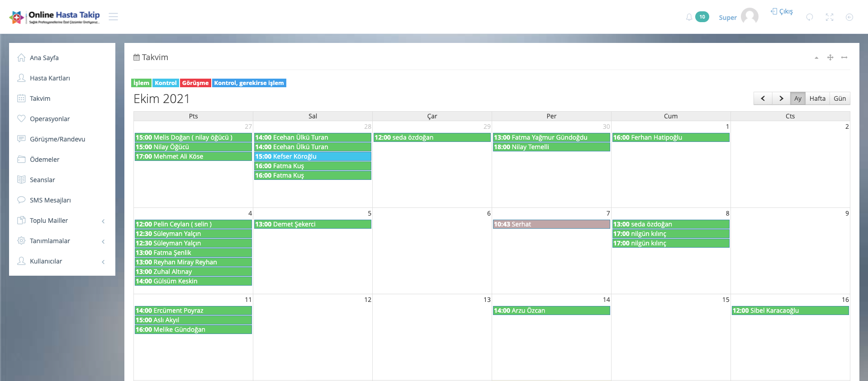Click the fullscreen expand icon
The width and height of the screenshot is (868, 381).
(829, 17)
